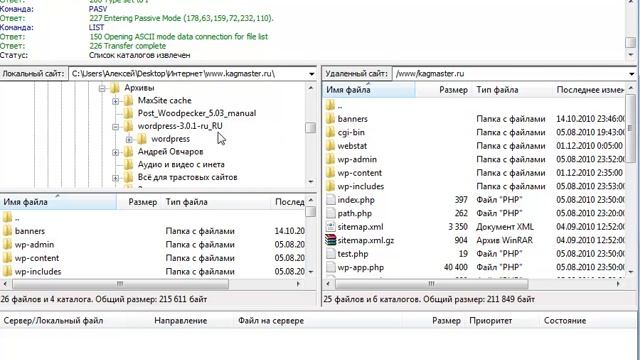Viewport: 640px width, 360px height.
Task: Select the local wp-admin folder icon
Action: 7,244
